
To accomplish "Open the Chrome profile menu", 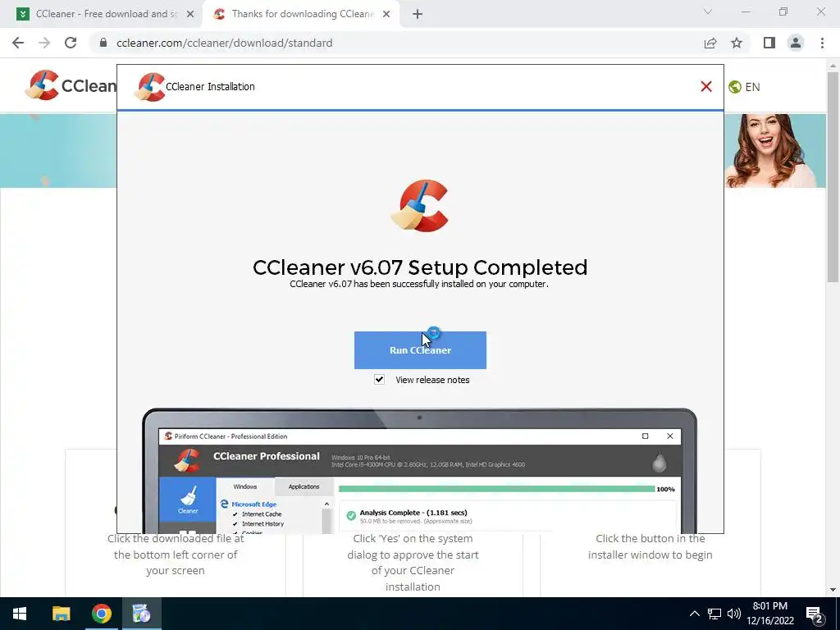I will [x=796, y=43].
